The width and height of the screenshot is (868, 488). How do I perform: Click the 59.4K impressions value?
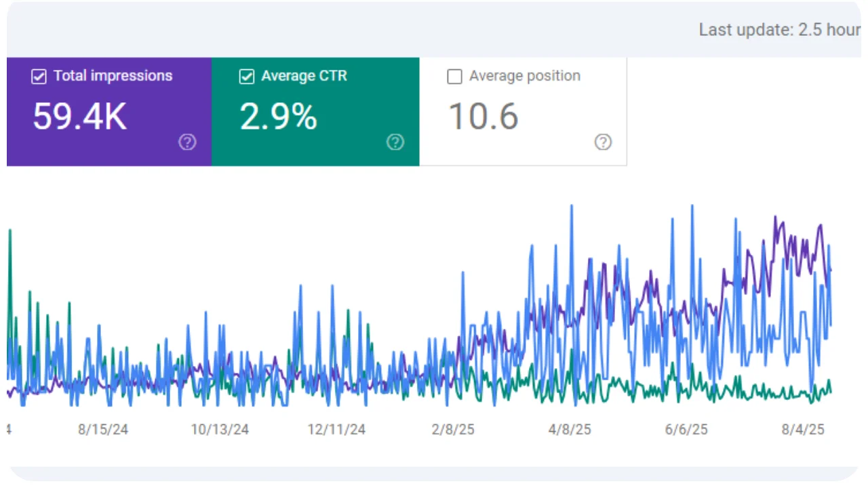click(79, 117)
